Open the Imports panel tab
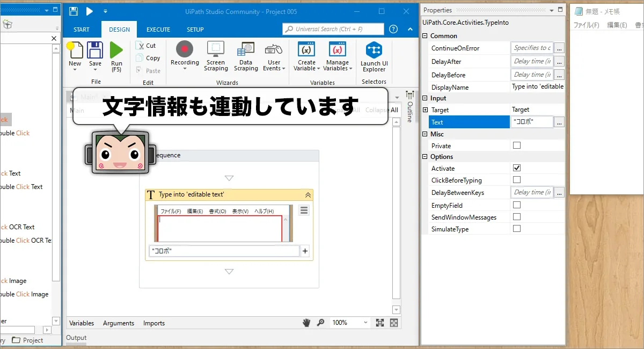The width and height of the screenshot is (644, 349). pos(154,323)
